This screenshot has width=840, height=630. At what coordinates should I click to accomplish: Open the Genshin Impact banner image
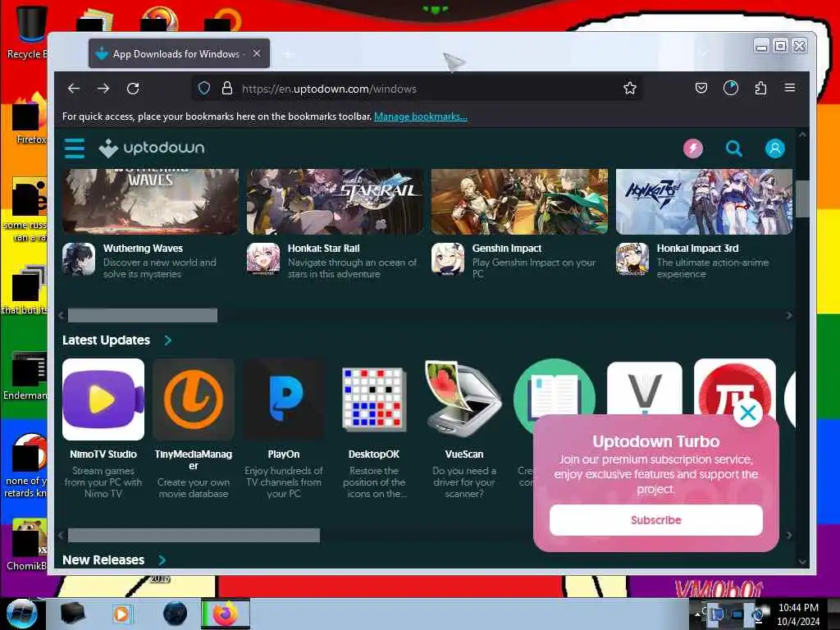click(519, 202)
